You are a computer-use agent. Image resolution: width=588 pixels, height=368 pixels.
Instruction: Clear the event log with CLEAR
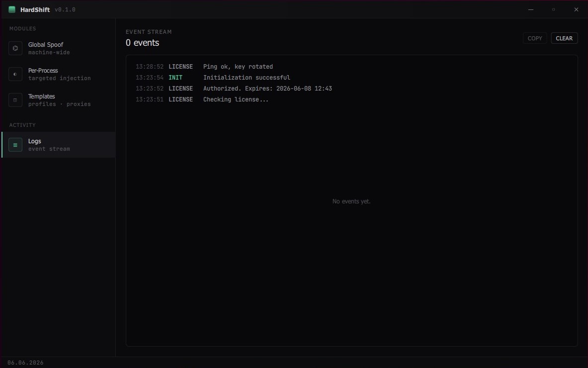point(564,38)
